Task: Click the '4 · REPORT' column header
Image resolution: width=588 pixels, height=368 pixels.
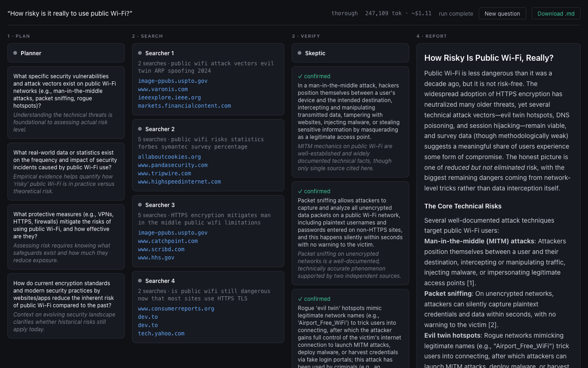Action: (432, 36)
